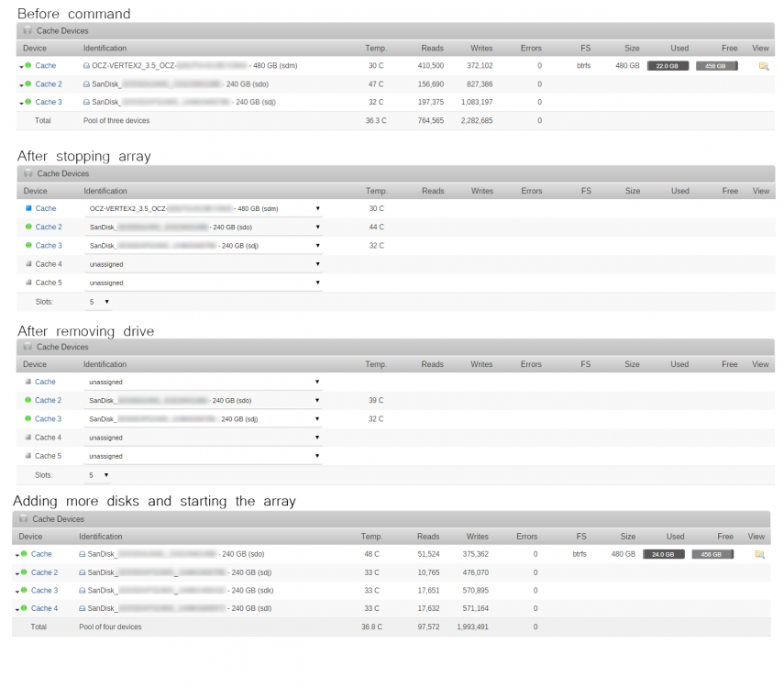
Task: Open View browse icon in four-device pool table
Action: click(759, 554)
